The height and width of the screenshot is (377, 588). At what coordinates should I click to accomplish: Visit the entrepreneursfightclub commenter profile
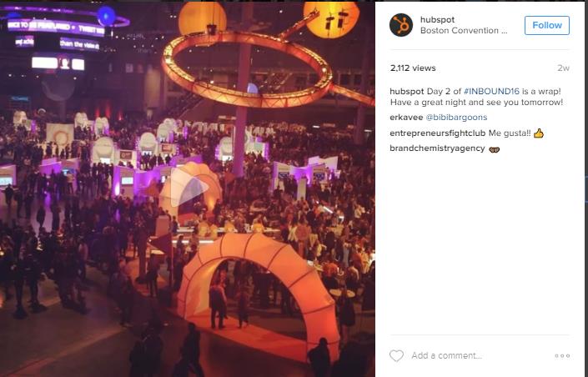[437, 133]
